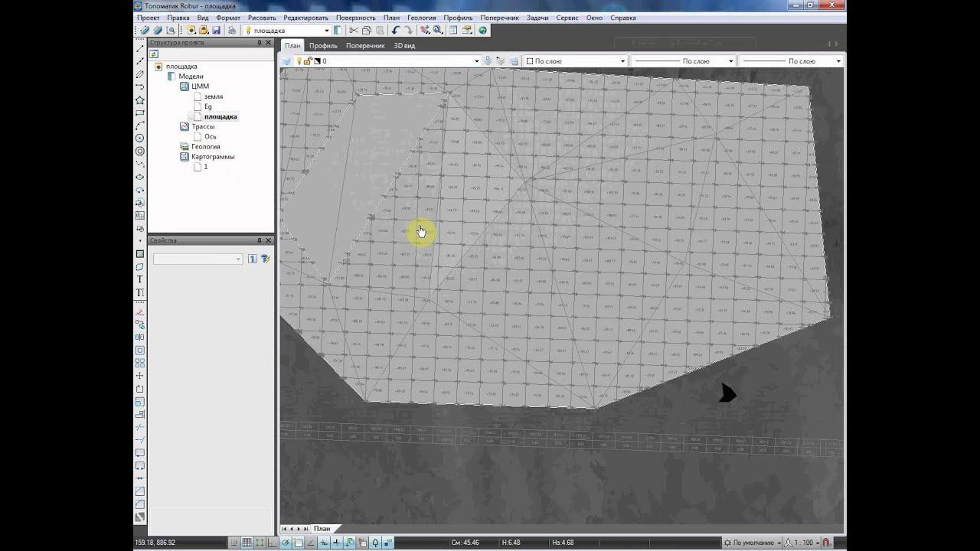Click the undo arrow icon
This screenshot has height=551, width=980.
click(396, 31)
